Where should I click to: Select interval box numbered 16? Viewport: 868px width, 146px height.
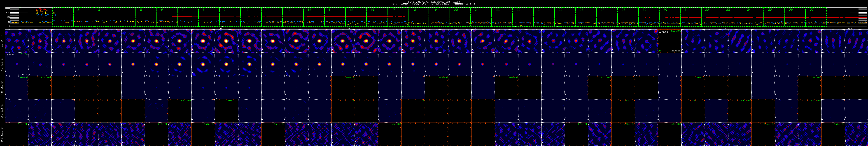[377, 17]
